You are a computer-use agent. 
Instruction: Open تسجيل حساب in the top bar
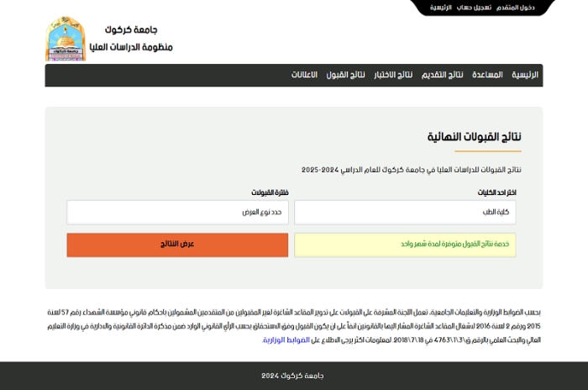(474, 8)
